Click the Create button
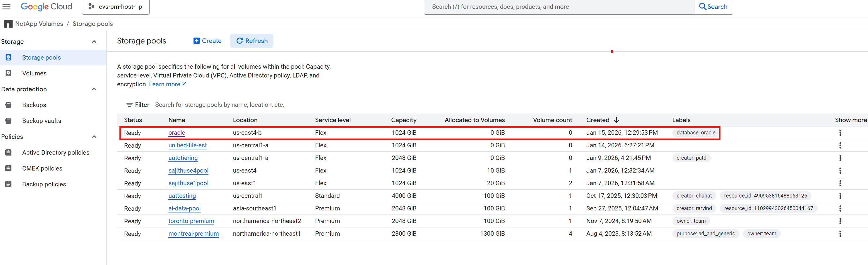The height and width of the screenshot is (265, 868). coord(207,40)
